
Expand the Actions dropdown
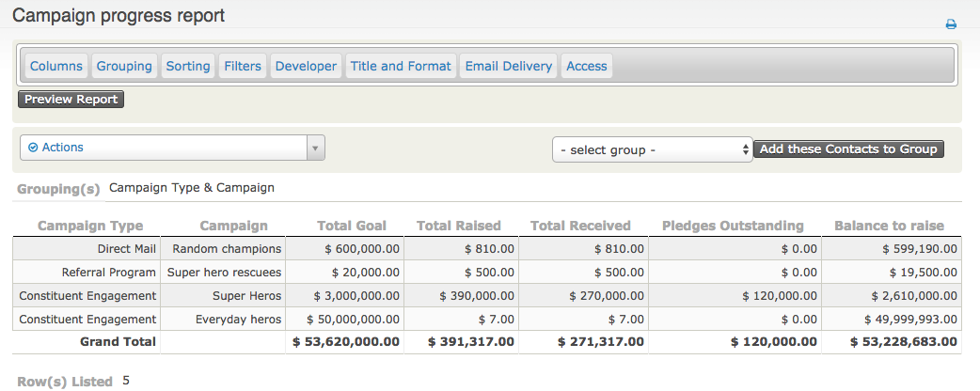pos(165,148)
